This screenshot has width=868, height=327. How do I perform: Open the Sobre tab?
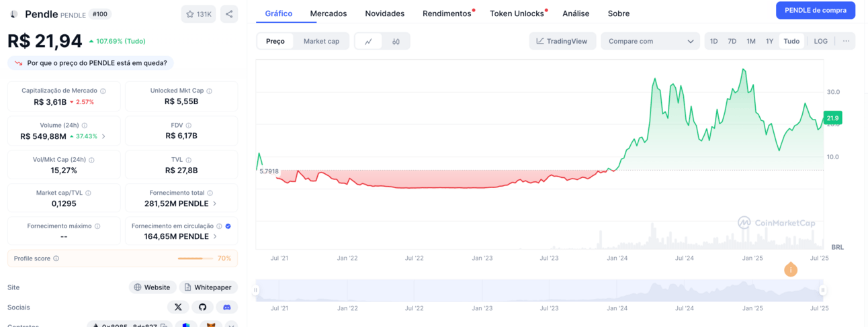coord(619,13)
